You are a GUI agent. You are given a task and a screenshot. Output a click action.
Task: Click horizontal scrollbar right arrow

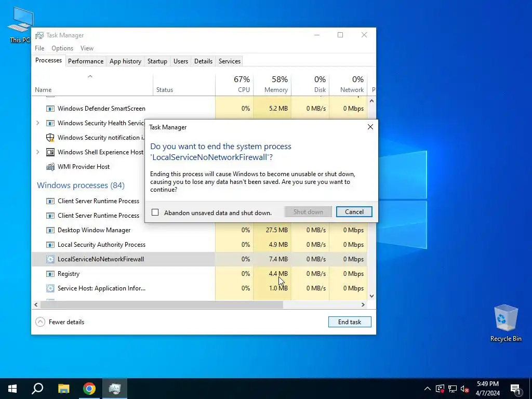[x=363, y=304]
